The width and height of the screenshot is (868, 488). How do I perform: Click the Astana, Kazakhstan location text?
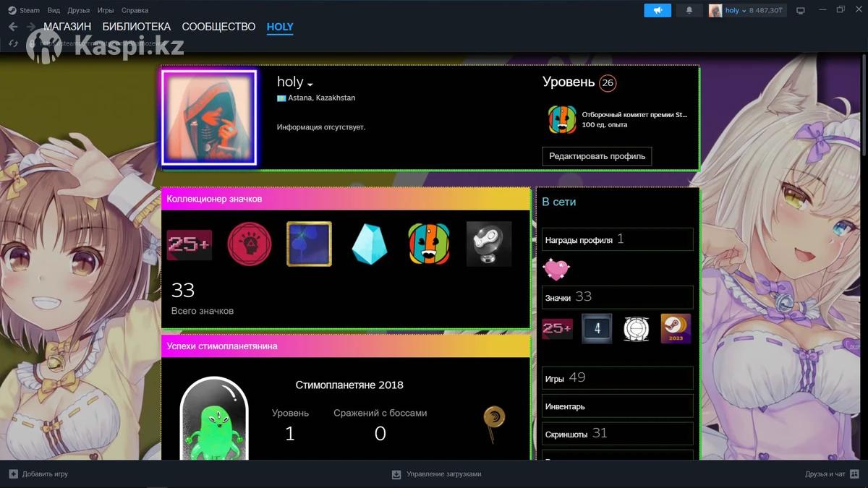[x=322, y=98]
